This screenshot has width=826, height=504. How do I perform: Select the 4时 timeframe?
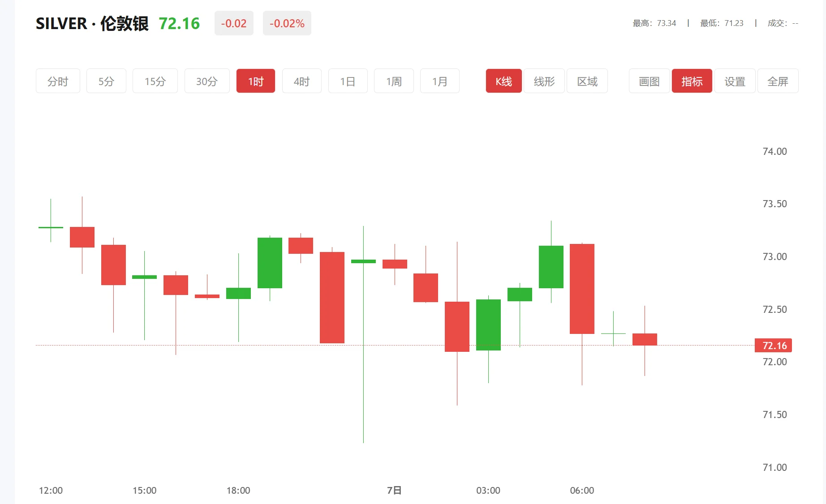coord(302,81)
